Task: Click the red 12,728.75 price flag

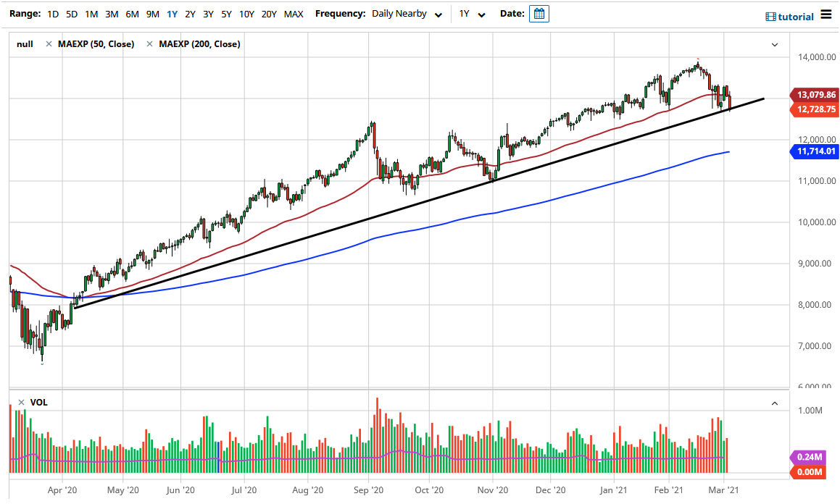Action: 815,109
